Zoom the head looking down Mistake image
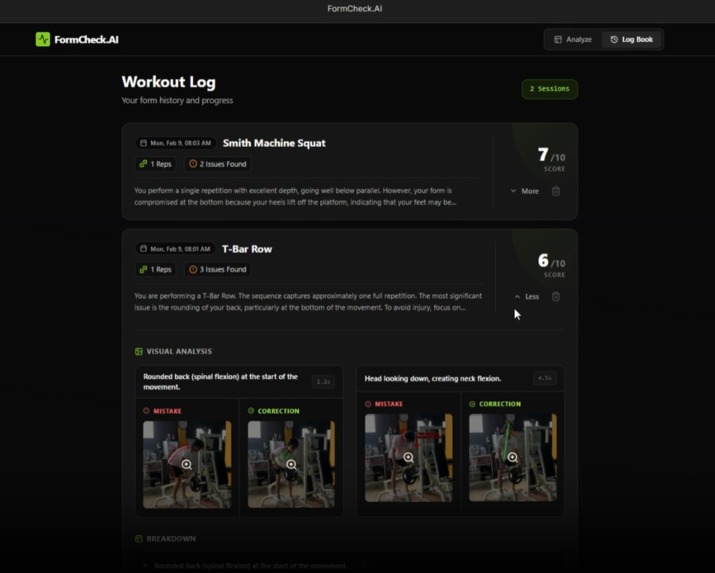Viewport: 715px width, 573px height. point(409,457)
